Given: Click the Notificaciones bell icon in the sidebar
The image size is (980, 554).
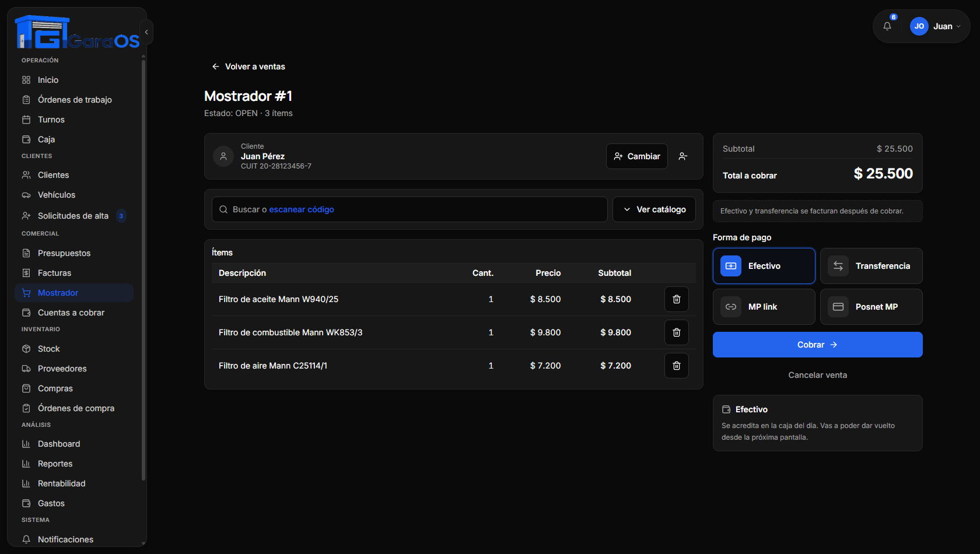Looking at the screenshot, I should [26, 539].
